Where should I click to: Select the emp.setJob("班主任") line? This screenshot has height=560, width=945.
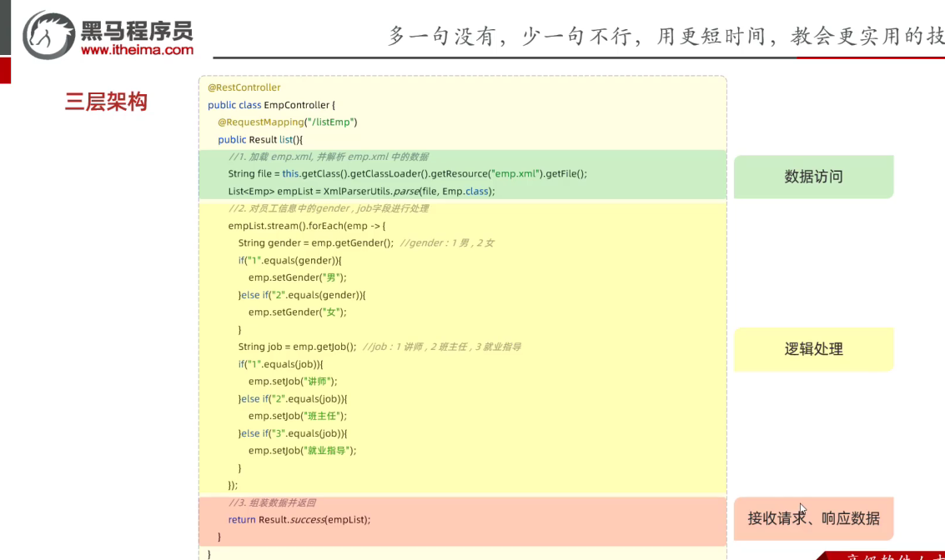pyautogui.click(x=298, y=416)
